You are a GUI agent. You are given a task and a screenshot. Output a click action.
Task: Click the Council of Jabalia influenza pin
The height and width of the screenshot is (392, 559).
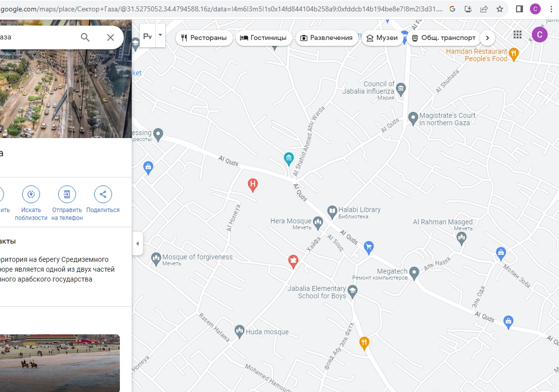[x=401, y=88]
